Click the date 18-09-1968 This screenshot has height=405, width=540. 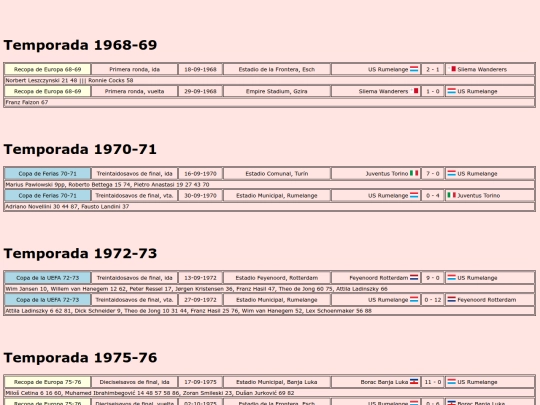[x=200, y=69]
